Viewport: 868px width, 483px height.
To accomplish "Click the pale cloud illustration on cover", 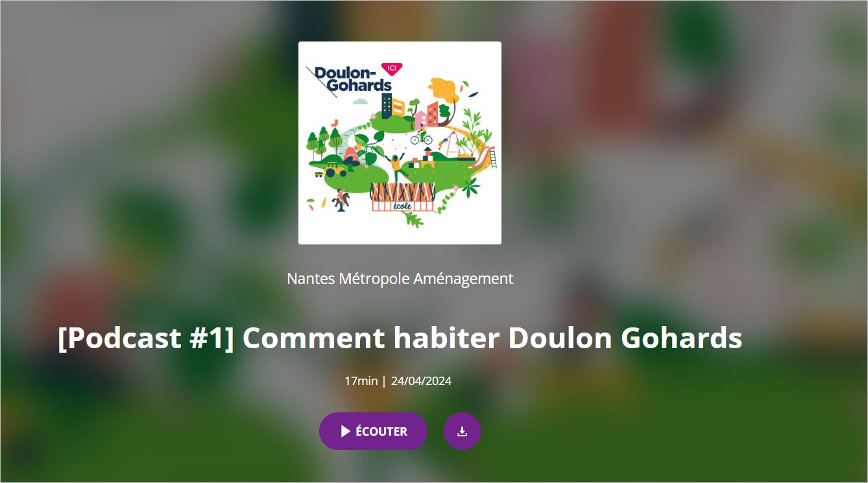I will 360,101.
